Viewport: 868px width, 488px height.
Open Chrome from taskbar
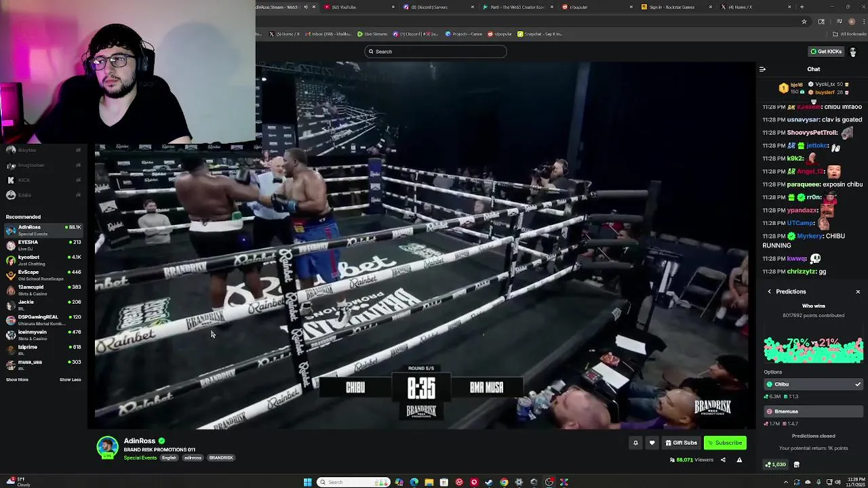click(504, 482)
